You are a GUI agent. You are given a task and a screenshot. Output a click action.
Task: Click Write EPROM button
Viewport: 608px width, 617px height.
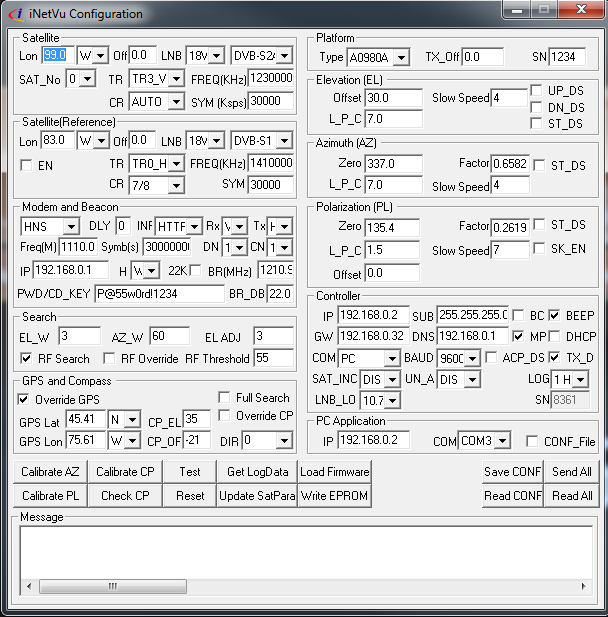334,495
